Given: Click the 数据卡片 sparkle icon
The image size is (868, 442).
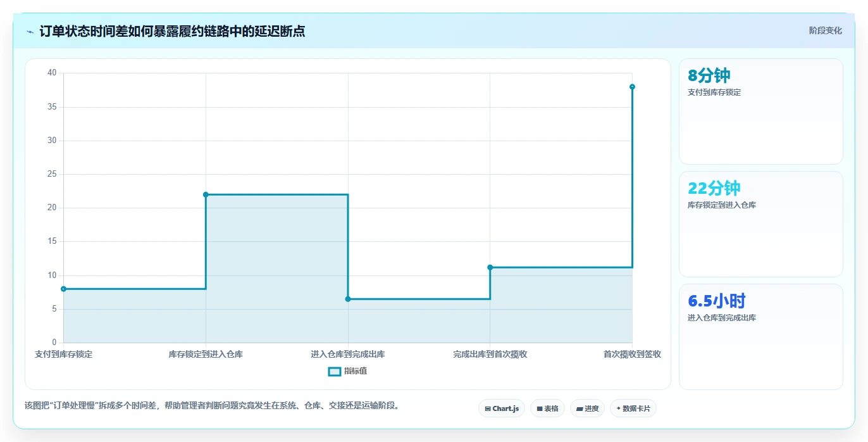Looking at the screenshot, I should click(619, 408).
